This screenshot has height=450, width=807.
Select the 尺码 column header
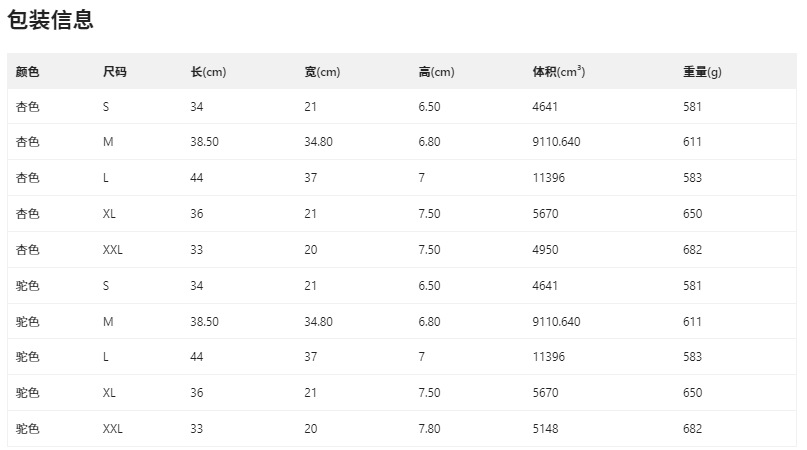(114, 72)
